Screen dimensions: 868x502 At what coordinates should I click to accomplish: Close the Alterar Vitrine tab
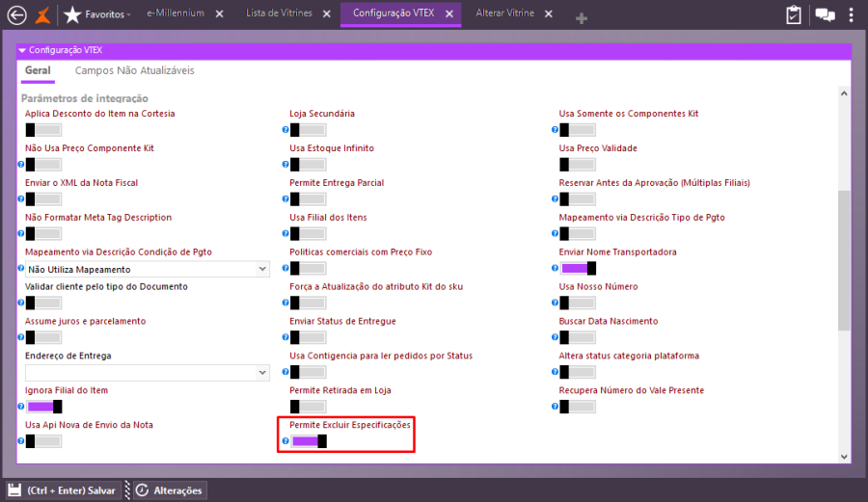(549, 13)
